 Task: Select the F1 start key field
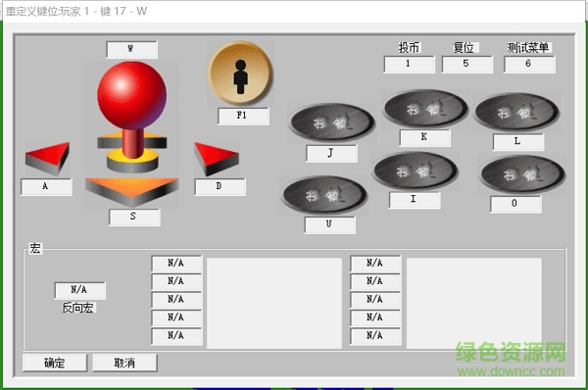[243, 116]
